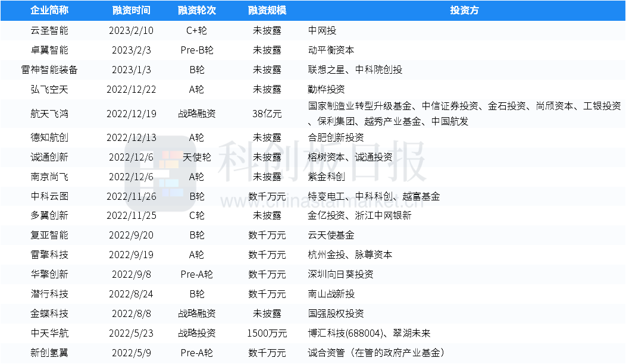The width and height of the screenshot is (626, 364).
Task: Select the date 2022/8/8
Action: [x=132, y=313]
